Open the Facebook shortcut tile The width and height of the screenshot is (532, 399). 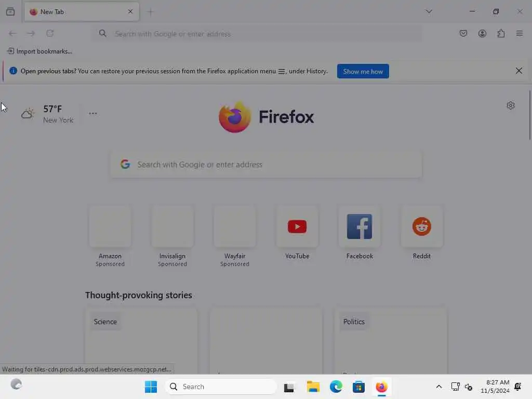(x=360, y=233)
